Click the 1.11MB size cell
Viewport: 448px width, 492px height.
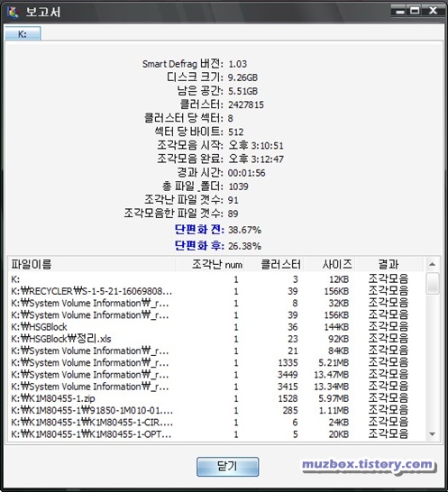pos(334,410)
